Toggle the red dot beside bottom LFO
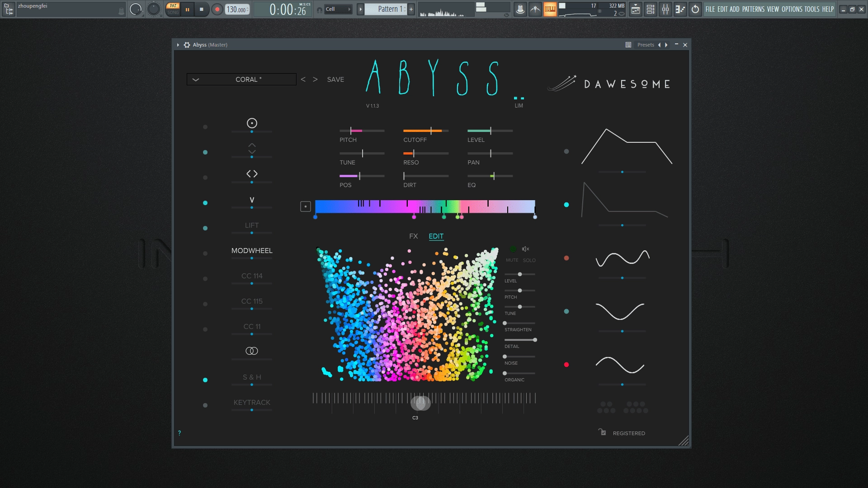This screenshot has height=488, width=868. (x=566, y=365)
